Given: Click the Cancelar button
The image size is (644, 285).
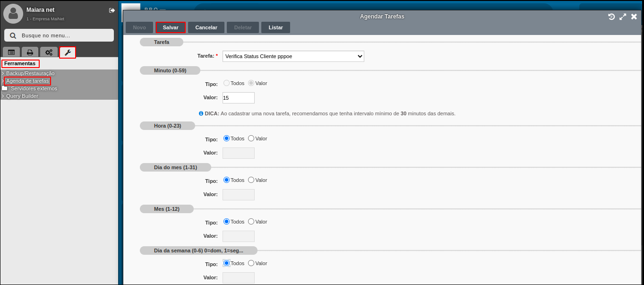Looking at the screenshot, I should [206, 27].
